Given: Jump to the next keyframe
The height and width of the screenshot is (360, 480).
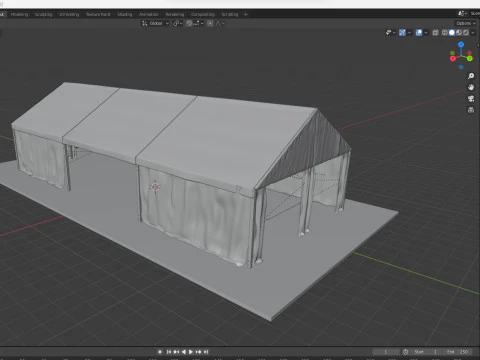Looking at the screenshot, I should tap(198, 352).
